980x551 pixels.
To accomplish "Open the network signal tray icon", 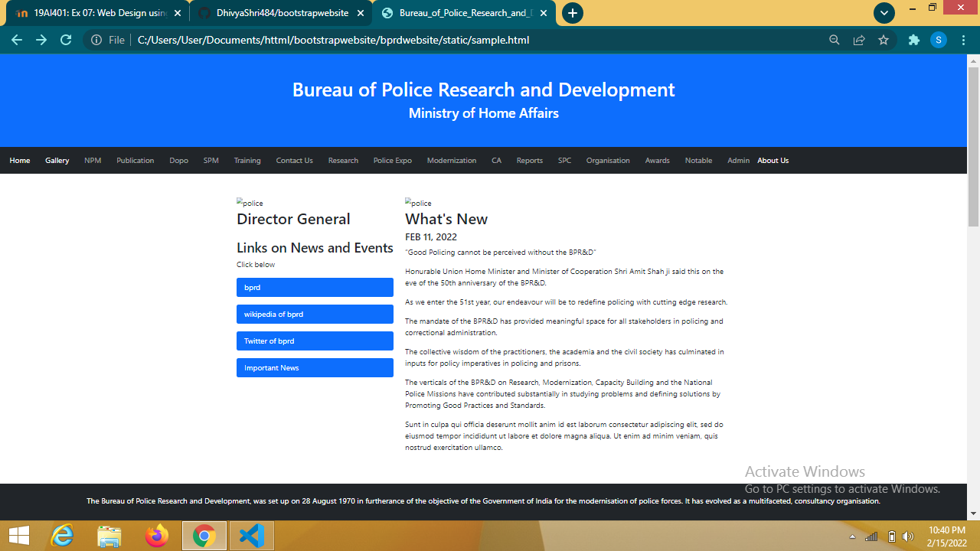I will coord(872,536).
